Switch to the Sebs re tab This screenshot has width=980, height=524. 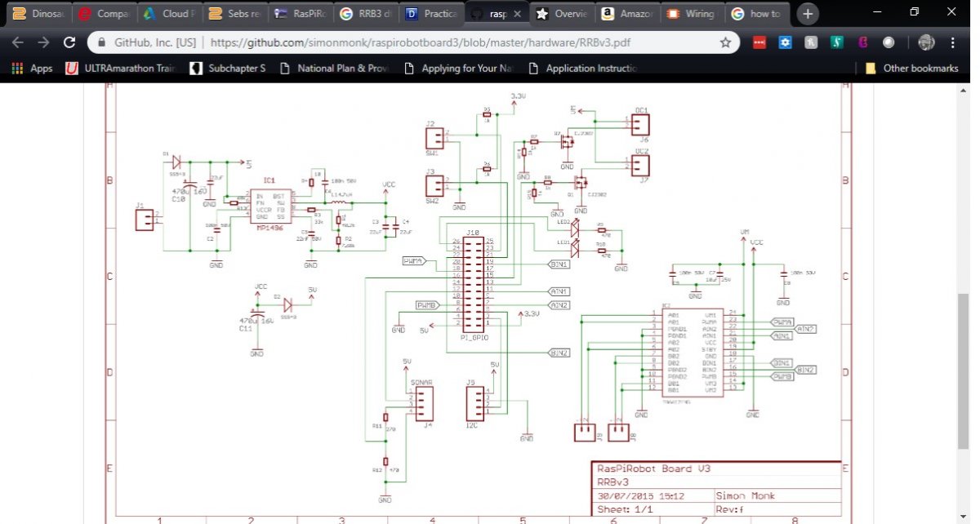235,14
